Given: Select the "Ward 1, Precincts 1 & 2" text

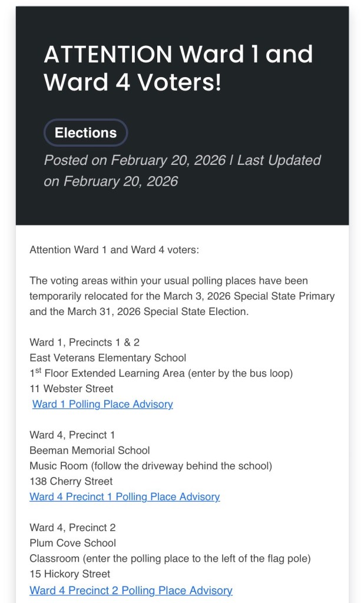Looking at the screenshot, I should pos(84,342).
